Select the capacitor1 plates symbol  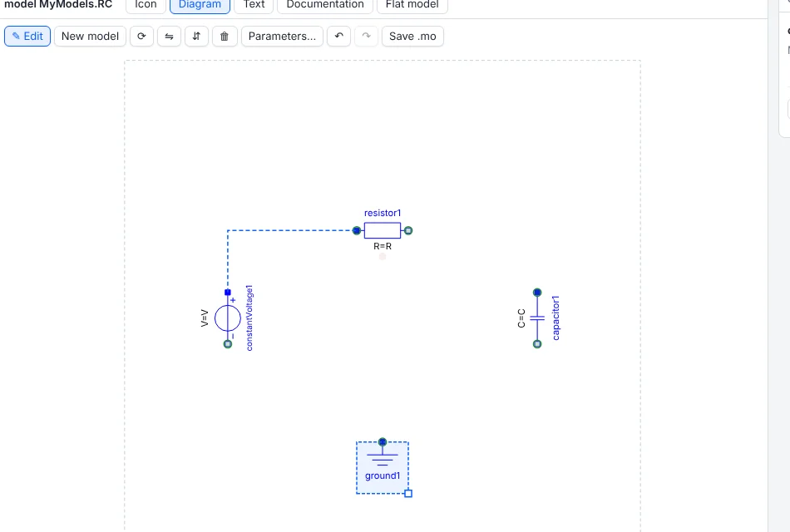tap(537, 318)
